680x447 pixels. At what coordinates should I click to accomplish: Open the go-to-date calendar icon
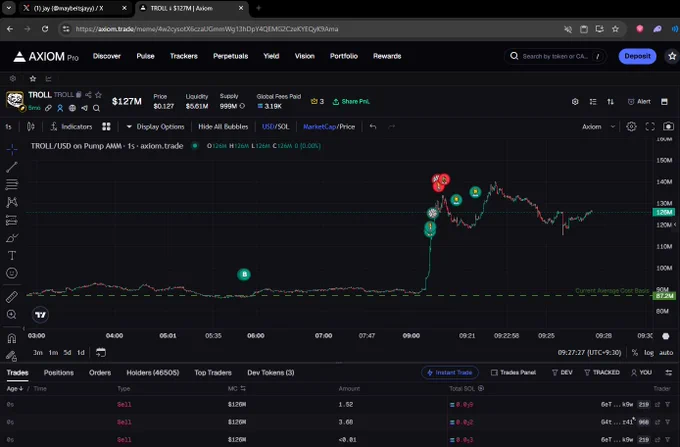pyautogui.click(x=101, y=352)
